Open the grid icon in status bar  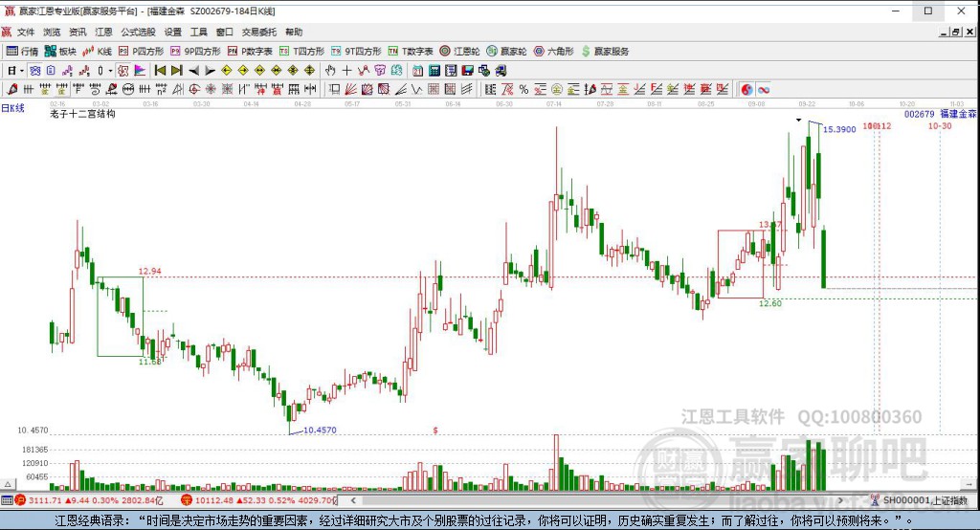(7, 500)
